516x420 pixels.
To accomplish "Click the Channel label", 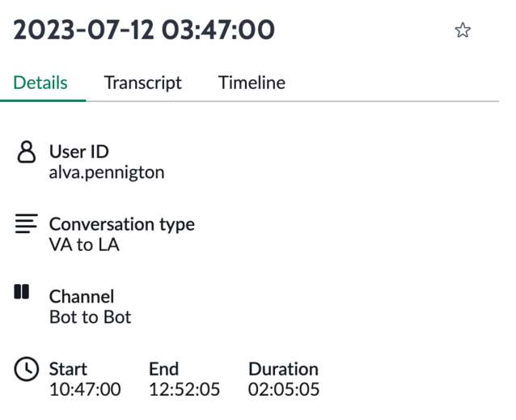I will [x=82, y=296].
